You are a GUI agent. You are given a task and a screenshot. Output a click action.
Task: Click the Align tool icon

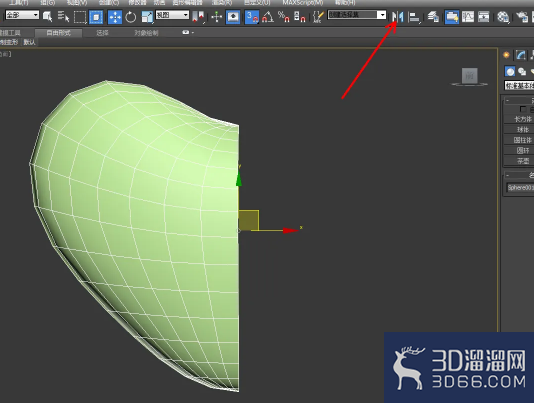click(x=414, y=17)
